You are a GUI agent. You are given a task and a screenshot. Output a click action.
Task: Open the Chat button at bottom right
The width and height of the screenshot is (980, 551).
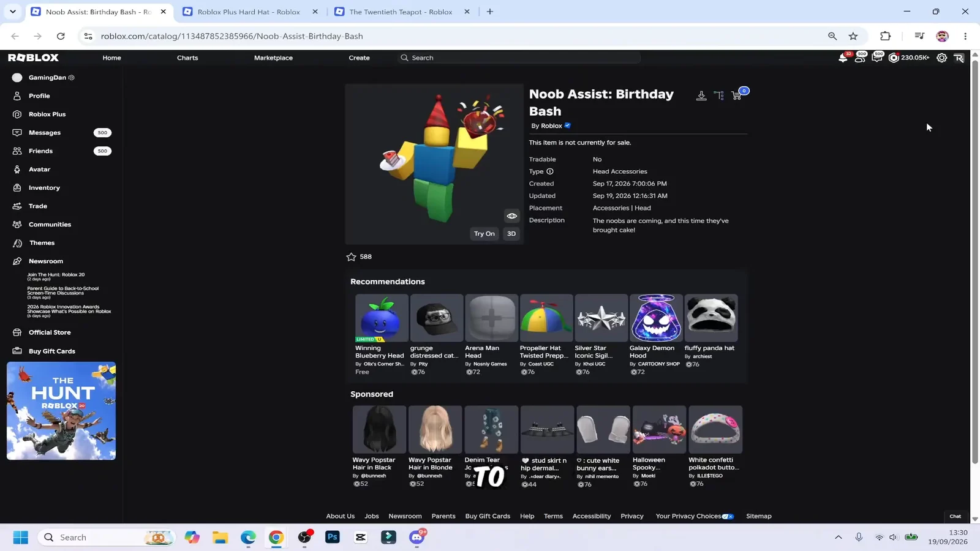click(955, 516)
